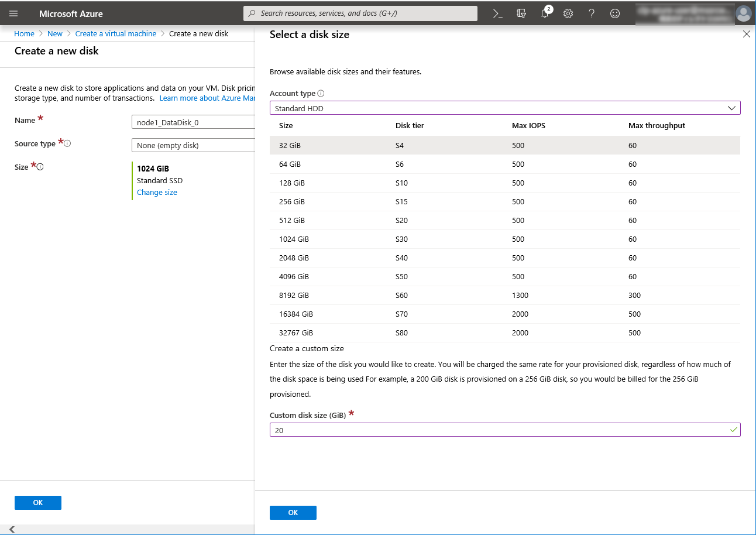Open the Source type dropdown
The height and width of the screenshot is (535, 756).
coord(193,145)
